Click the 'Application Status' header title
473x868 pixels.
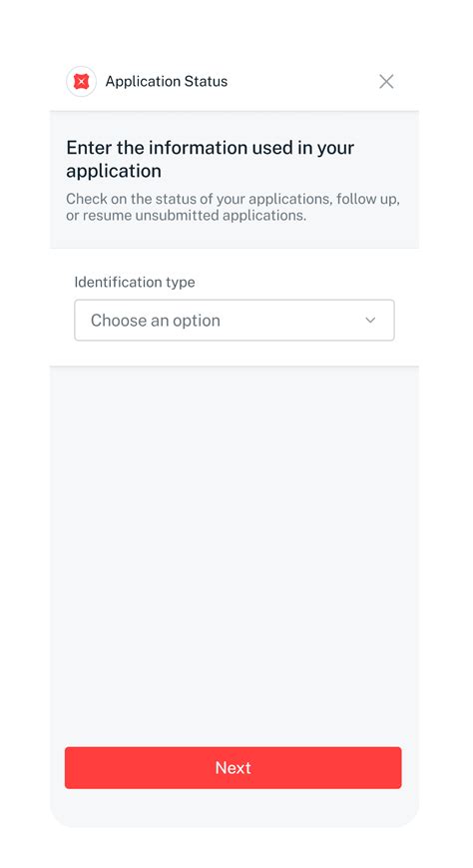tap(167, 81)
